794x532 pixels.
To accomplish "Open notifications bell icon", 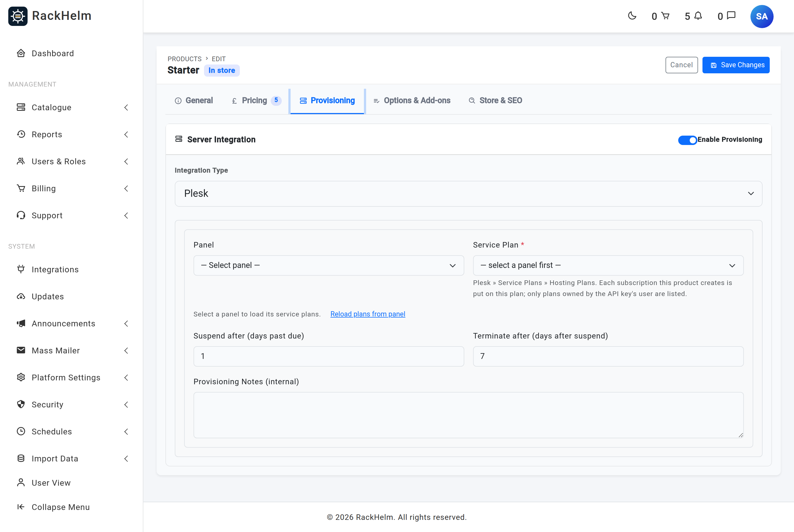I will [x=698, y=16].
